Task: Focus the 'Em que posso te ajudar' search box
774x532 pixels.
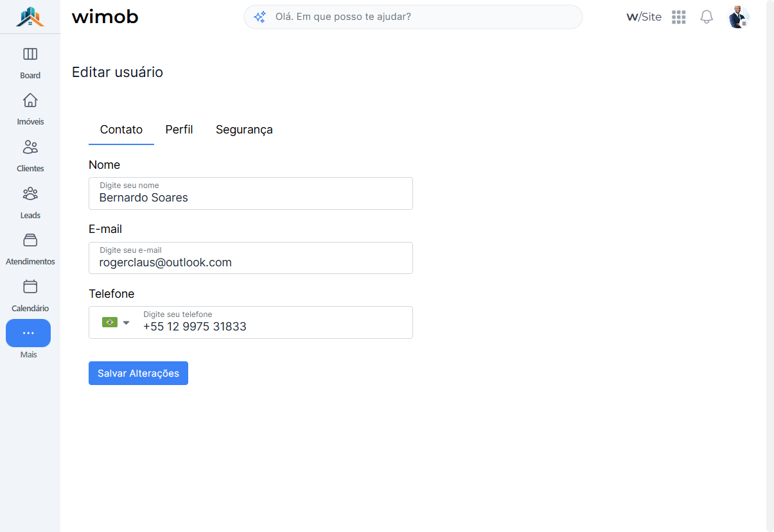Action: (413, 17)
